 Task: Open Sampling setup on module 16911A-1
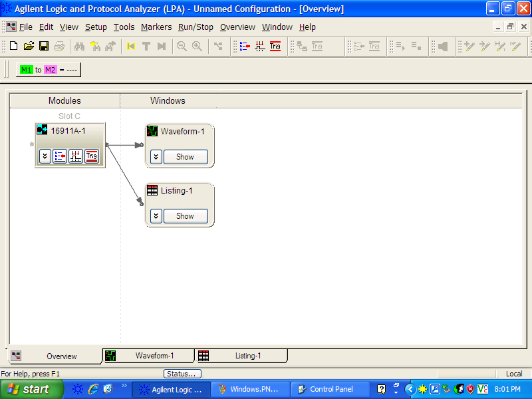tap(76, 156)
